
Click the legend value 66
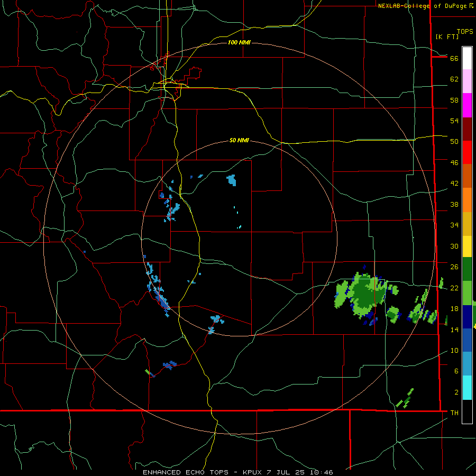454,58
